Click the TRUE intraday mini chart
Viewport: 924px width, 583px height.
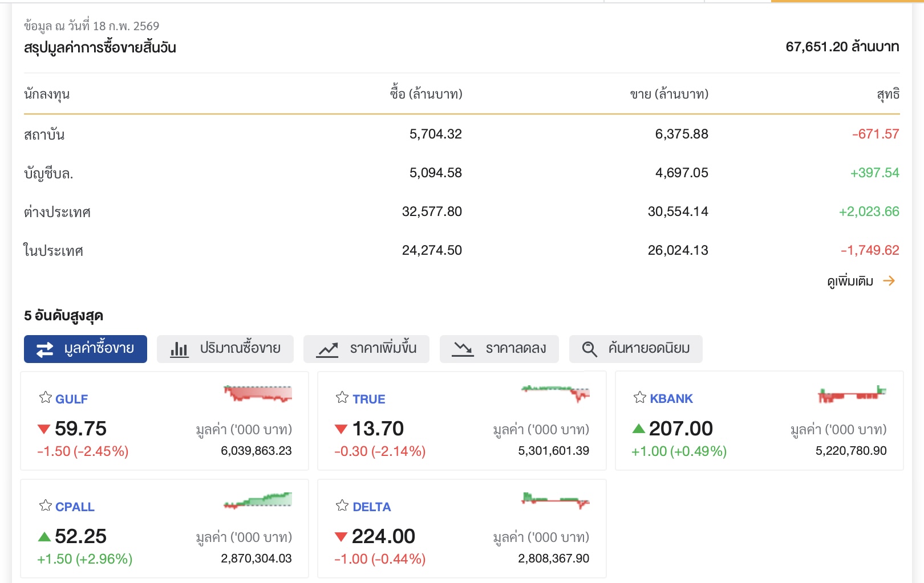[x=555, y=393]
